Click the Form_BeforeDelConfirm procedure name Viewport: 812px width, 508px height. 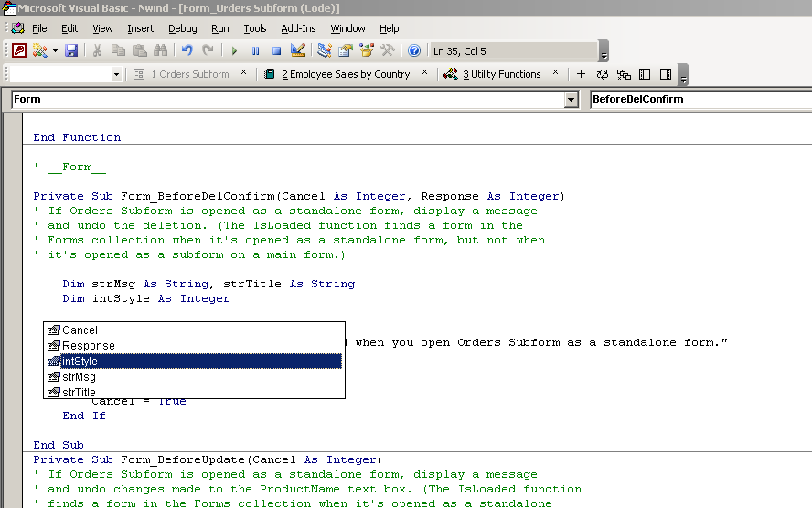coord(198,196)
